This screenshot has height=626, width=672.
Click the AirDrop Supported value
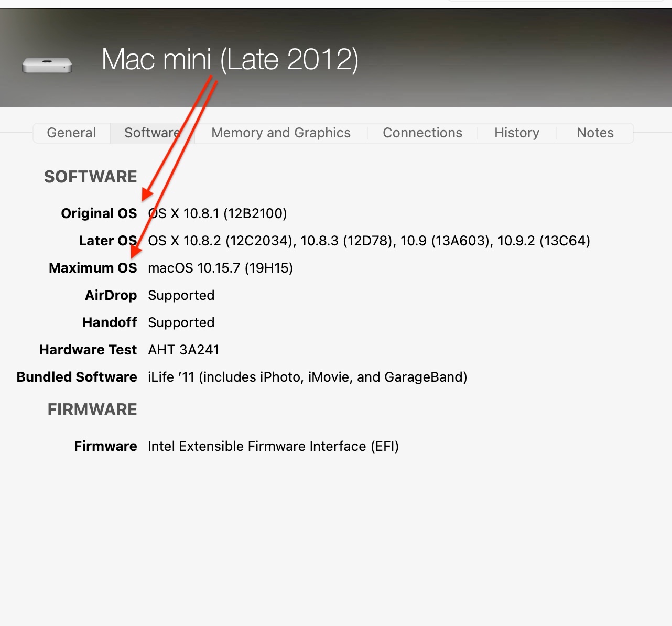[181, 295]
